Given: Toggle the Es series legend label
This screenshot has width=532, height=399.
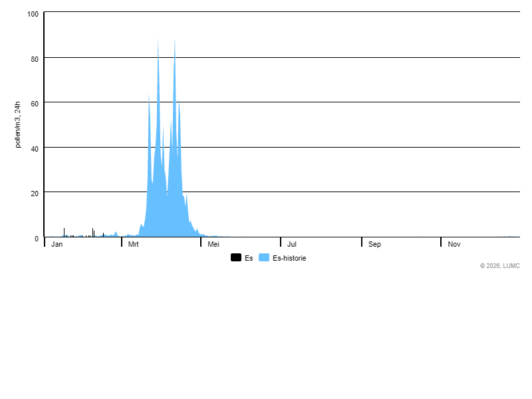Looking at the screenshot, I should (249, 258).
